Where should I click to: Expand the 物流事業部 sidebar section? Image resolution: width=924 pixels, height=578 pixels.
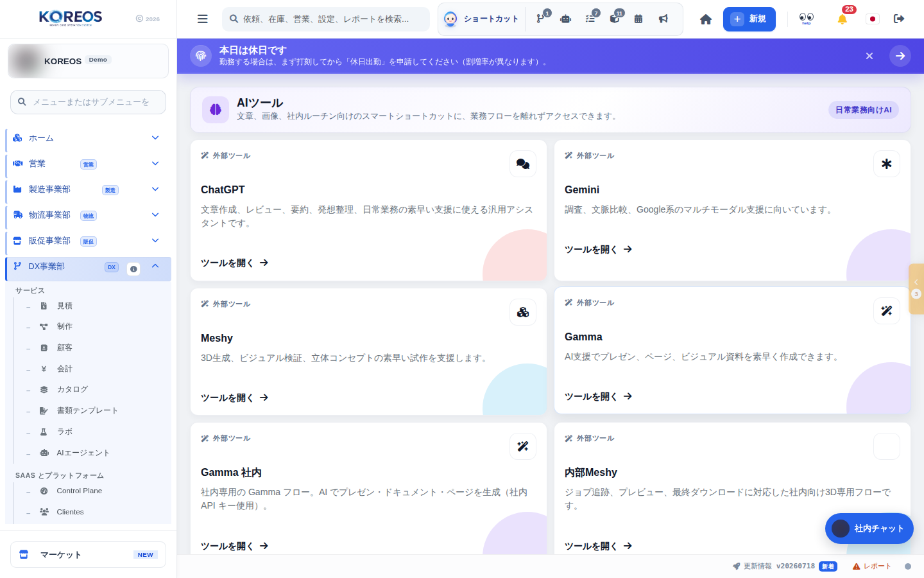click(89, 215)
